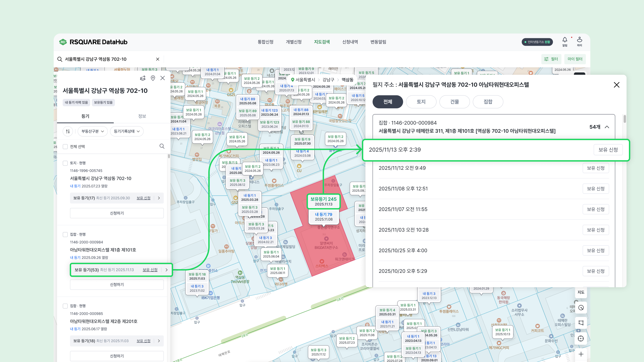Image resolution: width=644 pixels, height=362 pixels.
Task: Collapse the 54개 집합 list chevron
Action: [607, 127]
